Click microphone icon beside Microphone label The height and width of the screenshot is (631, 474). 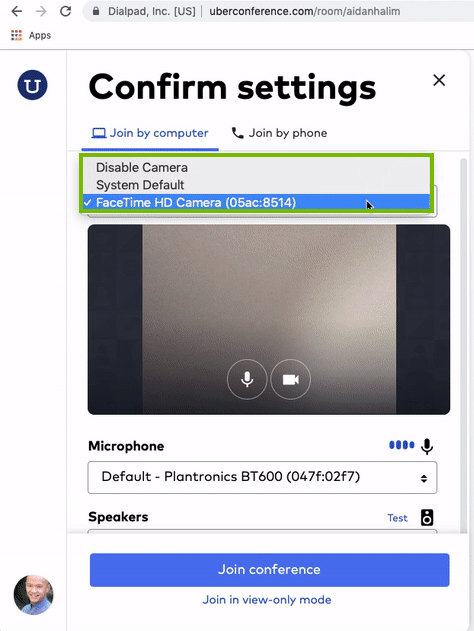click(x=427, y=446)
